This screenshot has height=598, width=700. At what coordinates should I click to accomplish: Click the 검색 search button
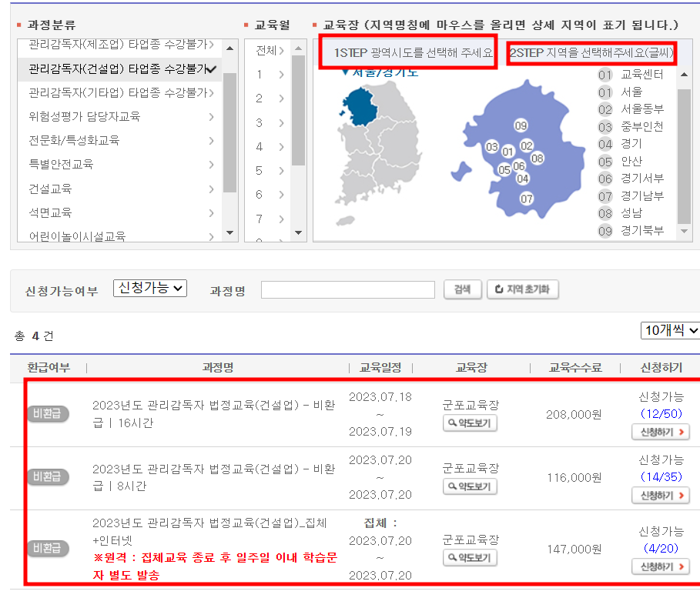(x=462, y=289)
